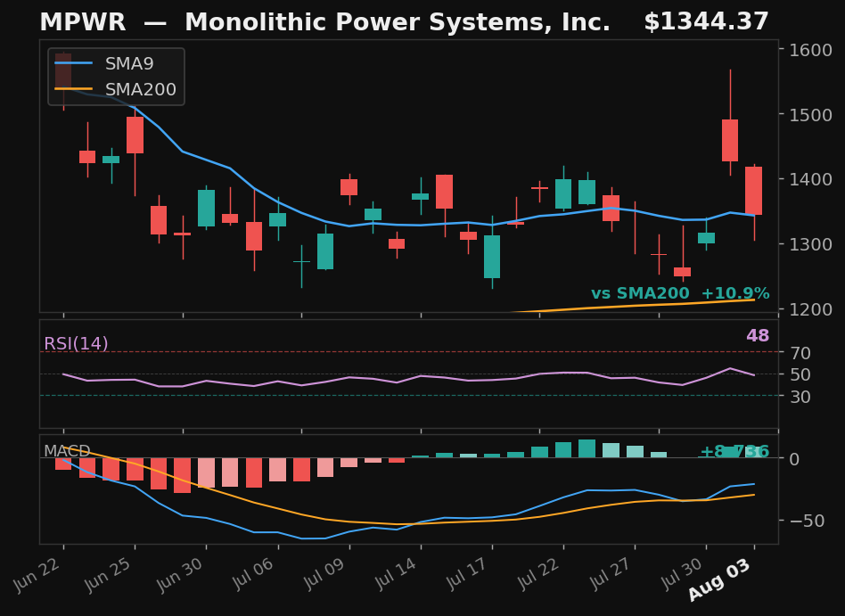845x616 pixels.
Task: Click the MACD panel label
Action: click(x=67, y=450)
